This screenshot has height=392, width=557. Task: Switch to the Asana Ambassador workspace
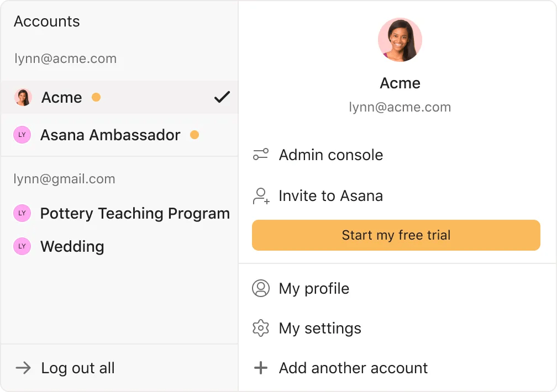click(111, 135)
